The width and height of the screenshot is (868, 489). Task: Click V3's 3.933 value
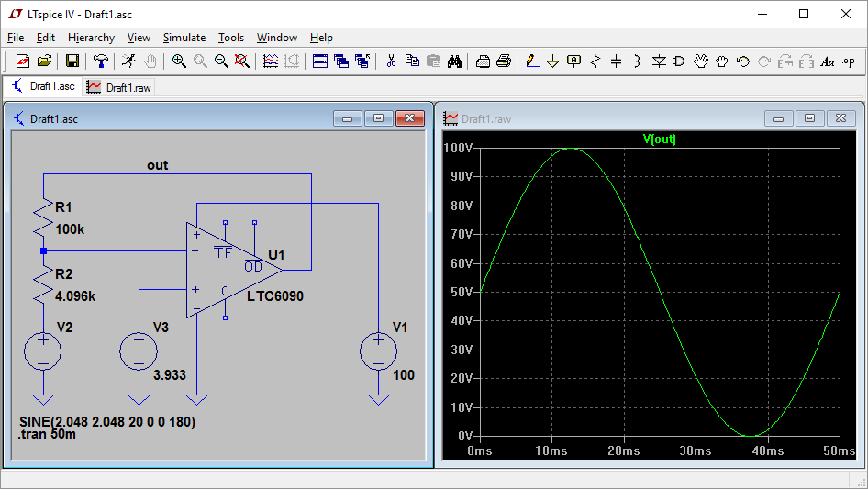170,375
